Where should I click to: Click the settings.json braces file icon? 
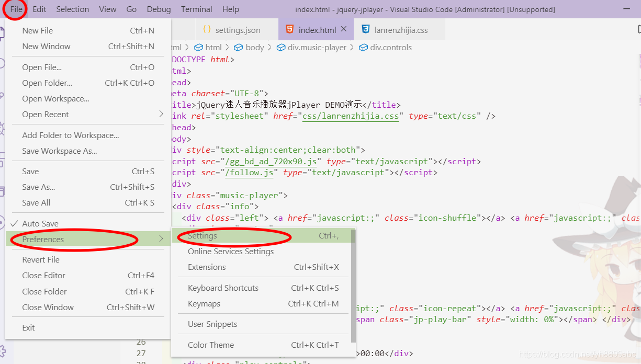(207, 30)
